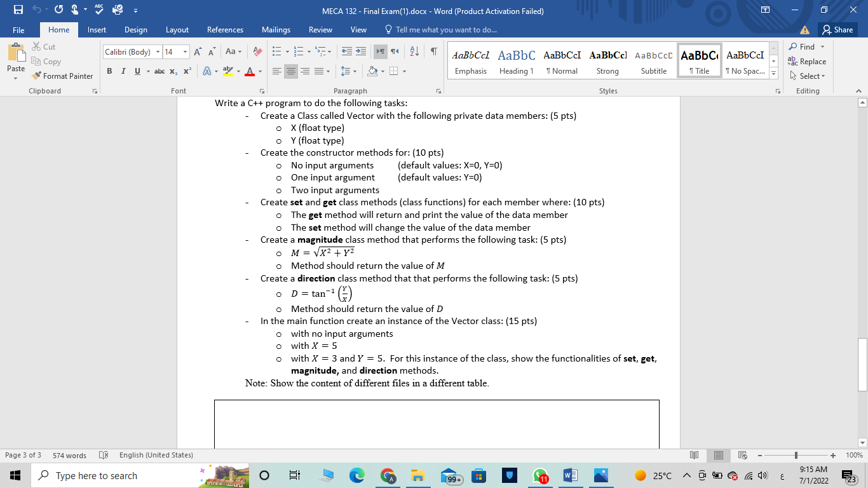Open the font size dropdown

(186, 51)
